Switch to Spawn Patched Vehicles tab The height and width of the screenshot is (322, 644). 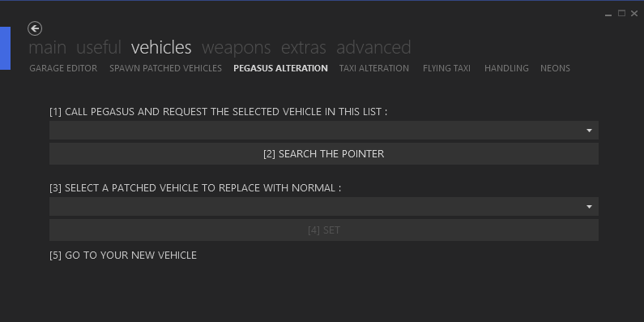165,68
